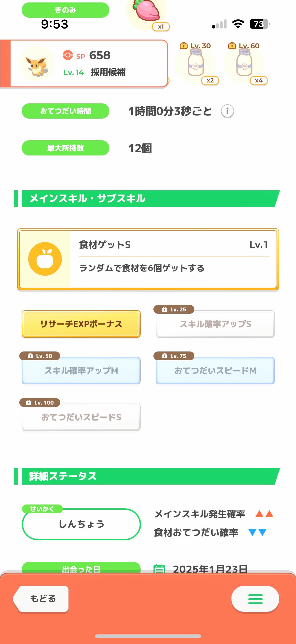Select the リサーチEXPボーナス sub skill
The width and height of the screenshot is (296, 644).
[x=81, y=324]
